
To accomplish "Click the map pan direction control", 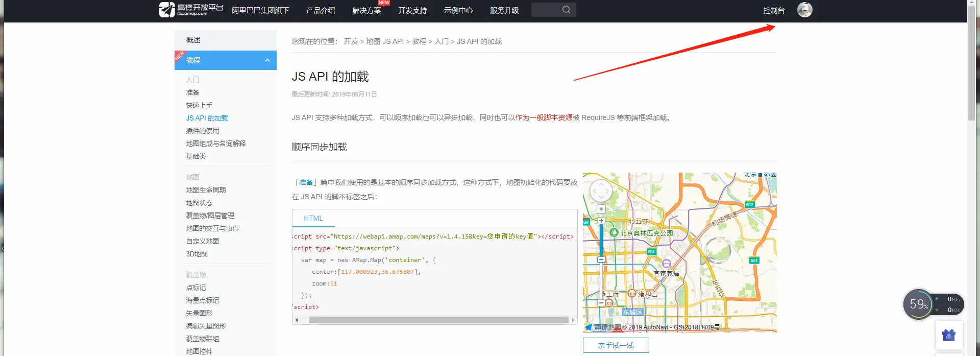I will (601, 192).
